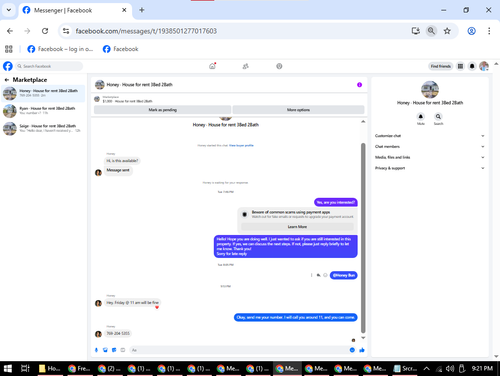Reload the page in Chrome
Screen dimensions: 500x376
click(45, 31)
